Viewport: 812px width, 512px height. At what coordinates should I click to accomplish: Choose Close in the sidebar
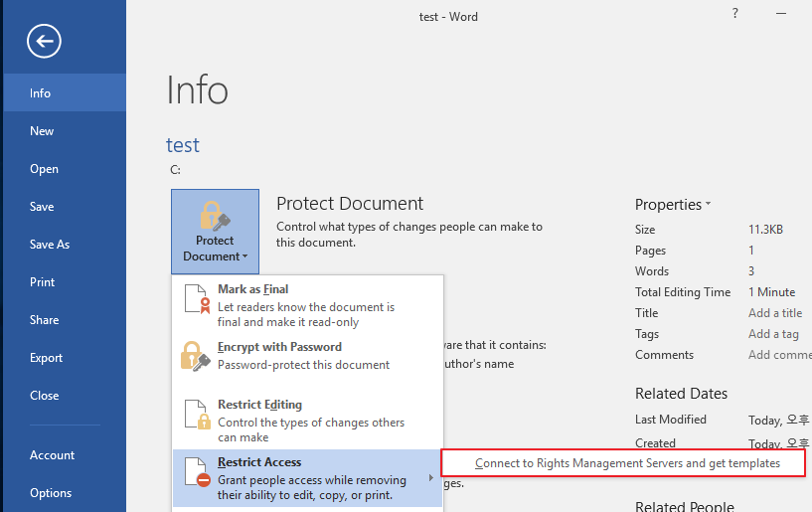pyautogui.click(x=65, y=396)
